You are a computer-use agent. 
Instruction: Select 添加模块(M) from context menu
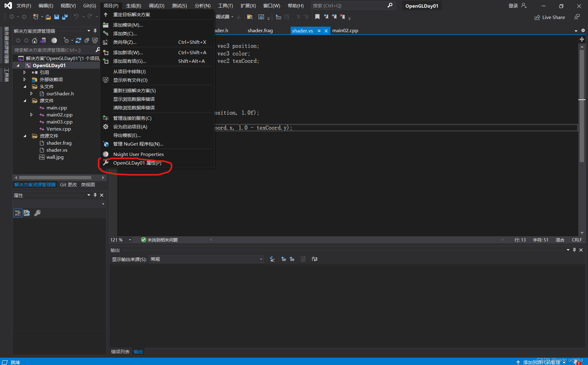pos(127,25)
